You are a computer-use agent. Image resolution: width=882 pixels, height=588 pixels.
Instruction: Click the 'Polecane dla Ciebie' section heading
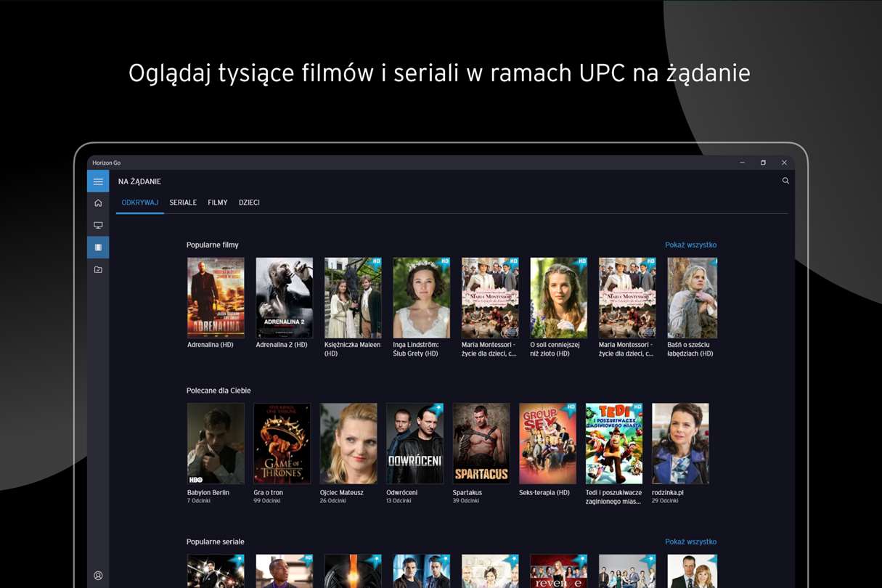pyautogui.click(x=219, y=391)
